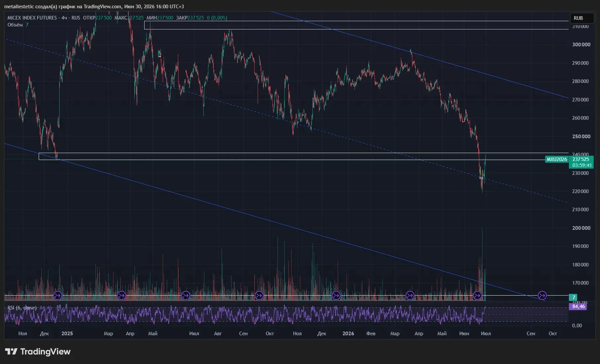Click the 250 000 price axis label
Image resolution: width=600 pixels, height=364 pixels.
(x=581, y=137)
